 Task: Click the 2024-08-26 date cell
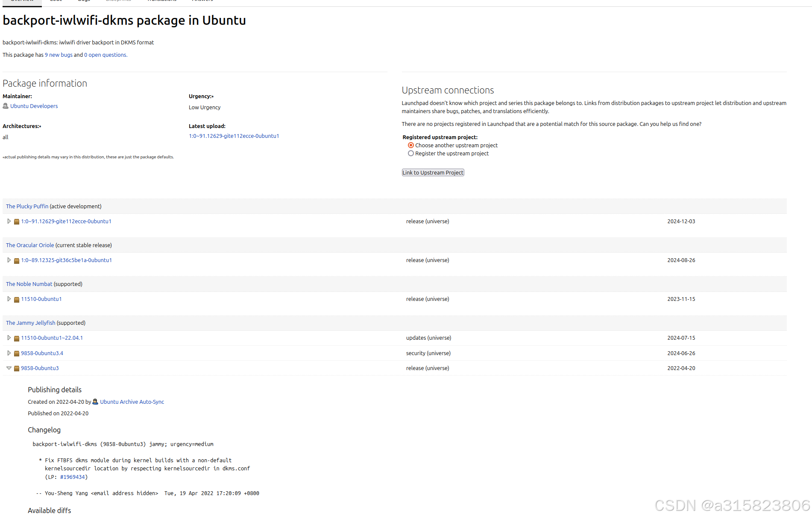point(681,260)
